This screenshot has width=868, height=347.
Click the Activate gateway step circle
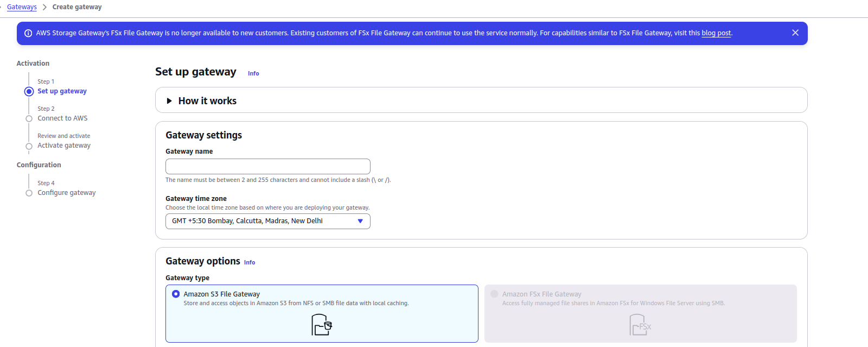click(x=29, y=146)
